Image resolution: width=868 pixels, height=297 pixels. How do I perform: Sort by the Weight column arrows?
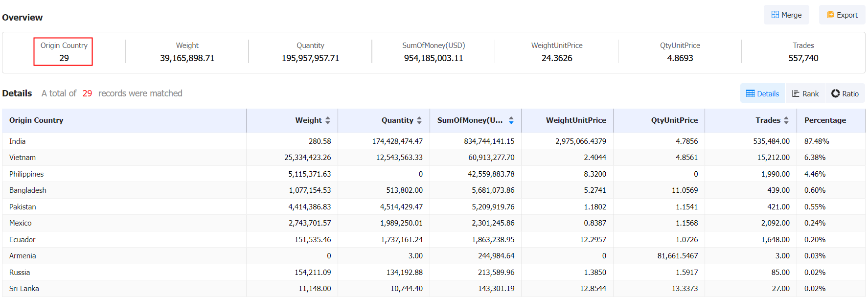coord(328,120)
